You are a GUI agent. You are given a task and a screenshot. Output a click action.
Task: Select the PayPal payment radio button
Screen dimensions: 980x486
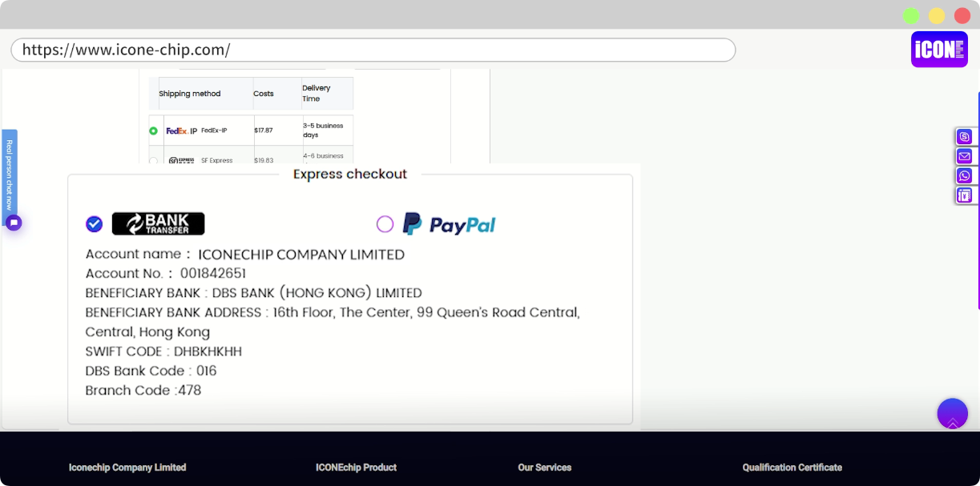tap(385, 224)
